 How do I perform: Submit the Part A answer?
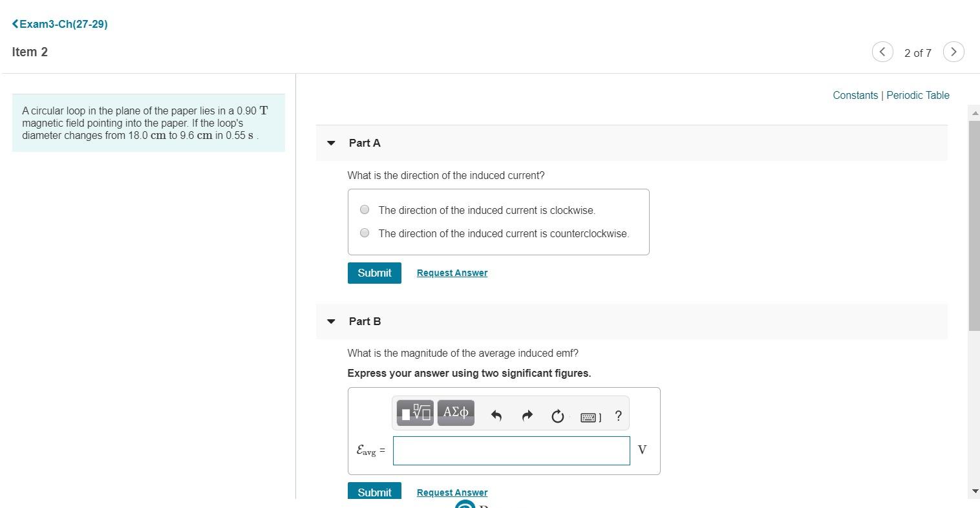374,273
